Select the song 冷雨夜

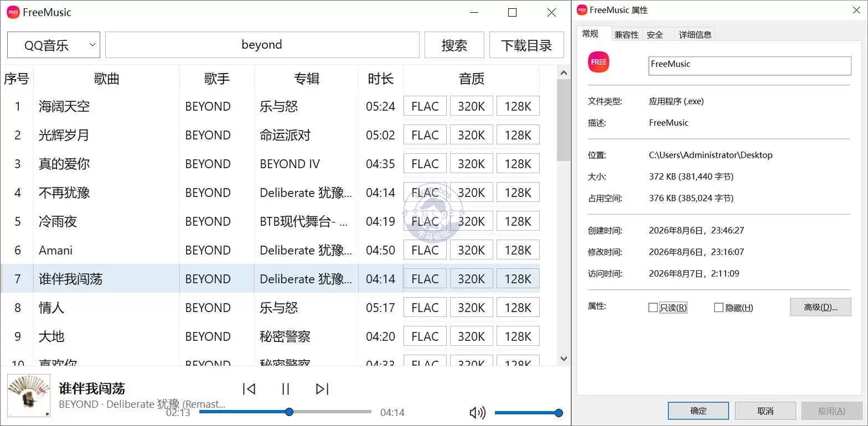click(58, 221)
